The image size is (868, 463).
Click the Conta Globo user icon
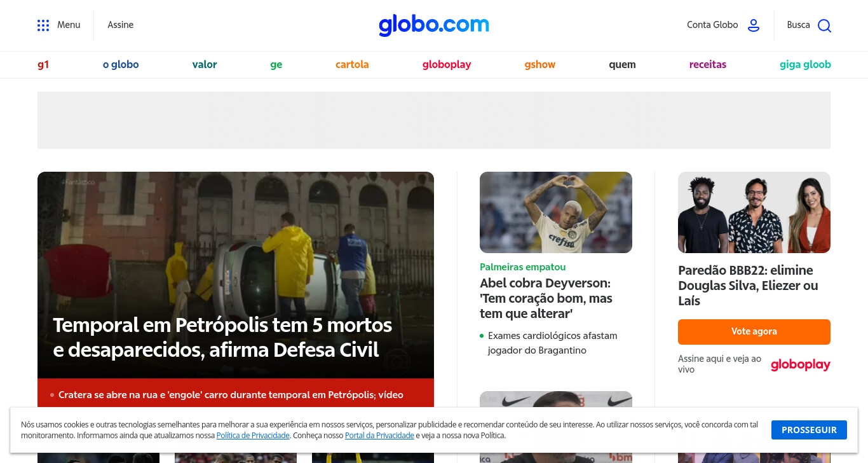pos(754,25)
